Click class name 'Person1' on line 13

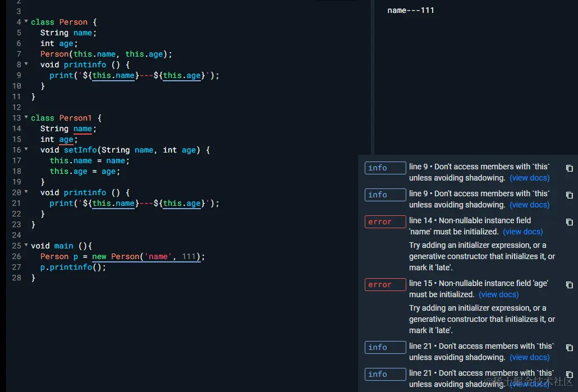point(75,118)
